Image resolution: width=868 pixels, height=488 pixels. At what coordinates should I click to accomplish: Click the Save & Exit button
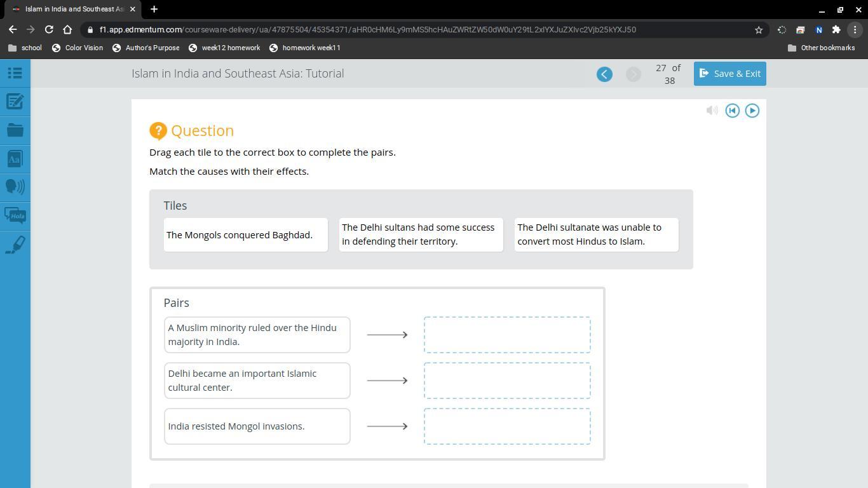pos(729,74)
